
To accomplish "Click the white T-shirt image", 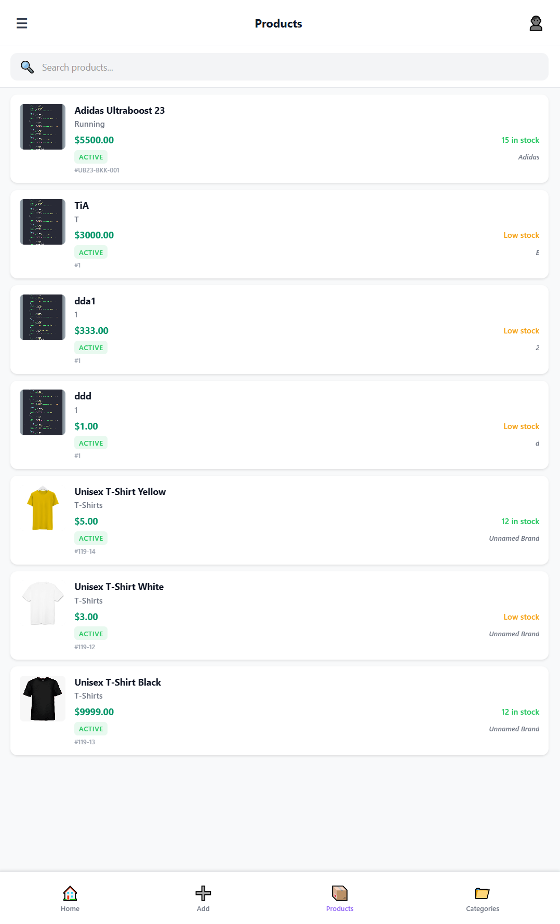I will (43, 603).
